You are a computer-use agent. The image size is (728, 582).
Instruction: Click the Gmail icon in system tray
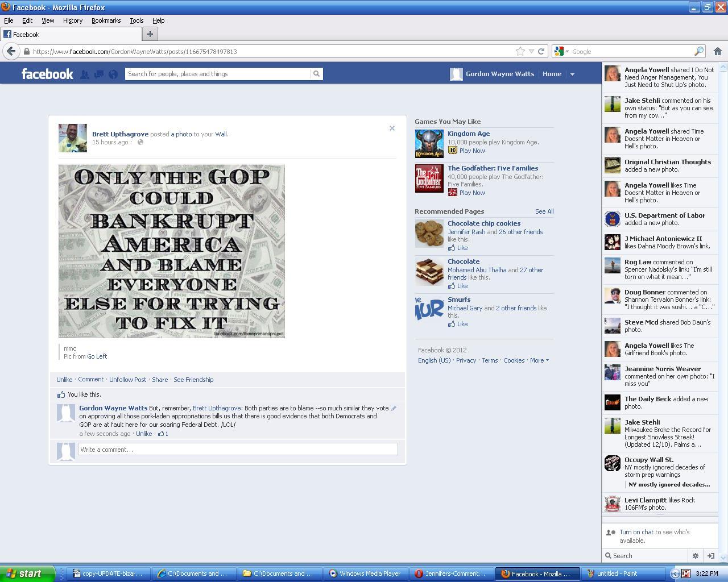(686, 573)
